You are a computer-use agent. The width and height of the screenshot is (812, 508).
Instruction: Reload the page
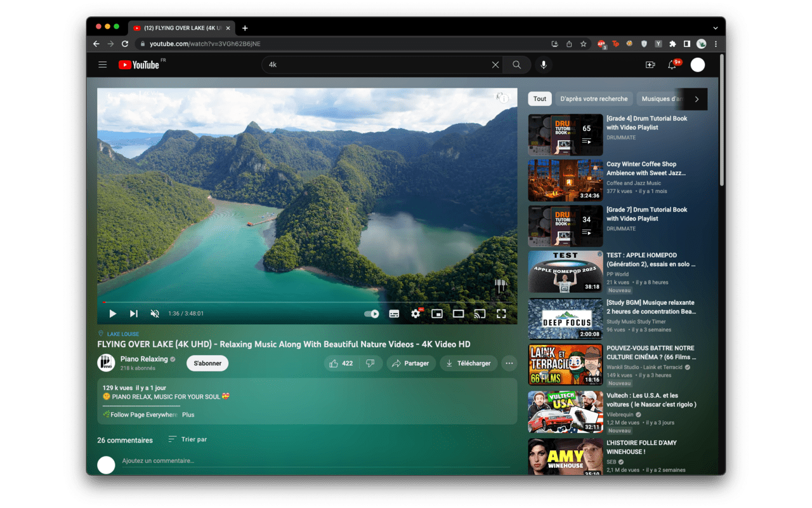click(x=125, y=44)
